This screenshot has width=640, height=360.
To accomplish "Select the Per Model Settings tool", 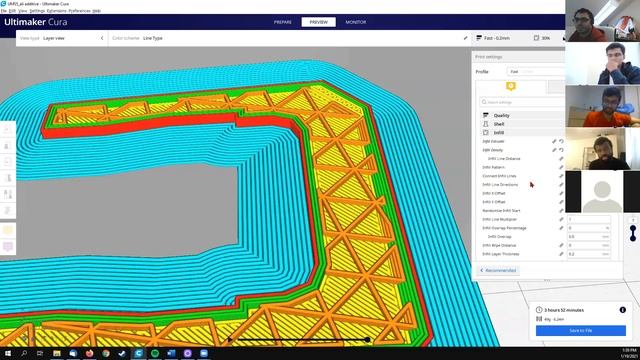I will coord(7,194).
